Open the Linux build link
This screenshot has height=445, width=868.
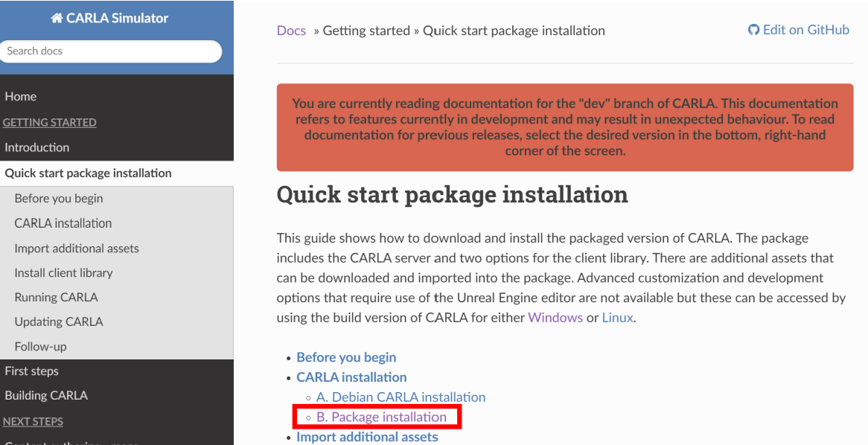[617, 318]
